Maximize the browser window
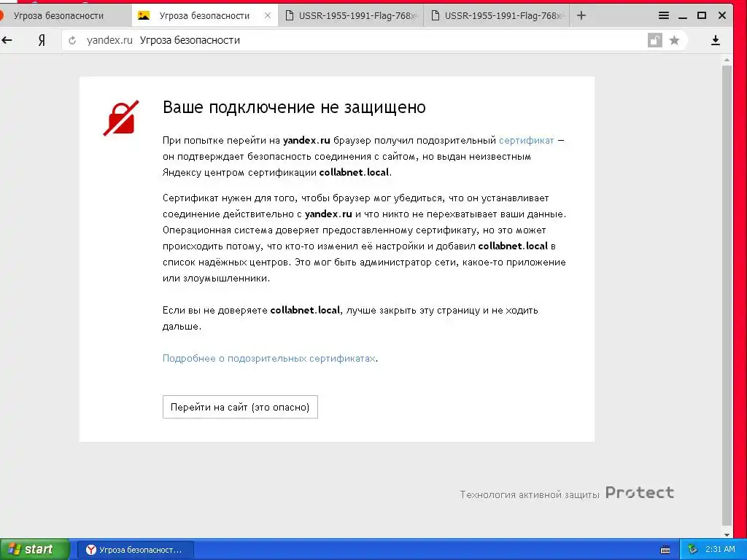Screen dimensions: 747x560 click(x=702, y=16)
